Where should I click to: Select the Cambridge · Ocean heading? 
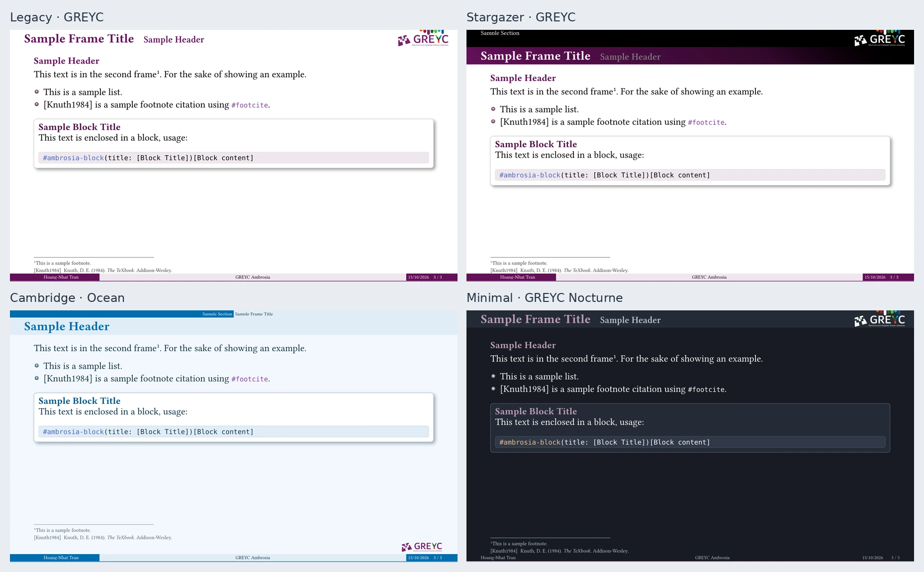[67, 297]
